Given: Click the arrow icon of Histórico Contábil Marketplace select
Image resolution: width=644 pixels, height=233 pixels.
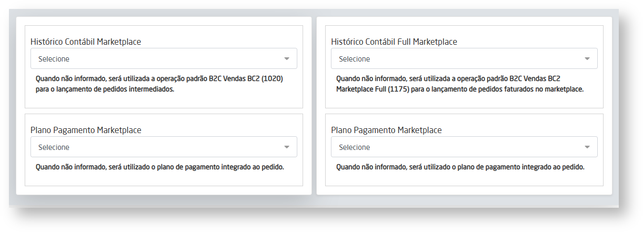Looking at the screenshot, I should point(287,59).
